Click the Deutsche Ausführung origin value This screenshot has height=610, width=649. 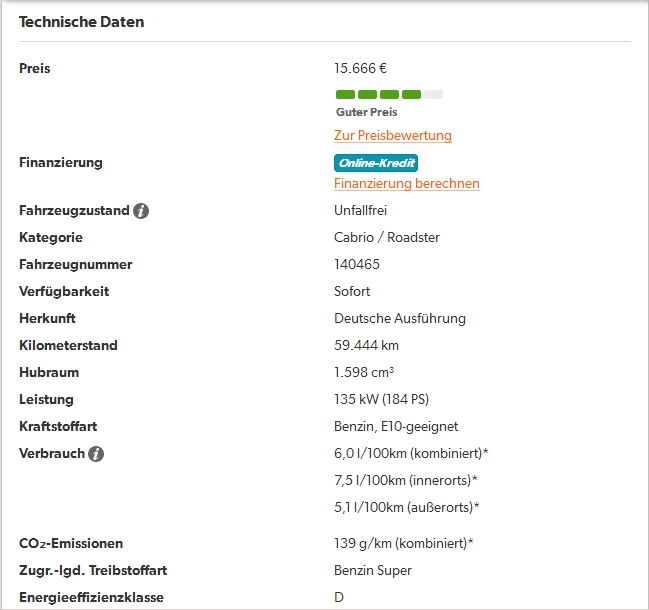click(x=399, y=319)
